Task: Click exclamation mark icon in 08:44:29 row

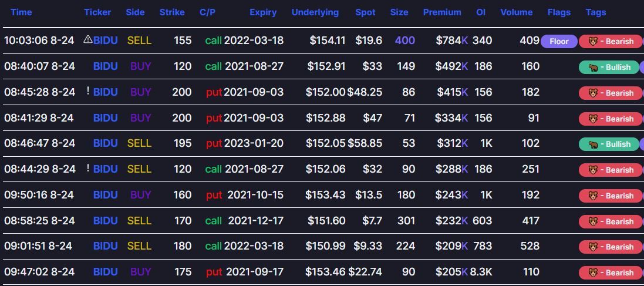Action: [87, 169]
